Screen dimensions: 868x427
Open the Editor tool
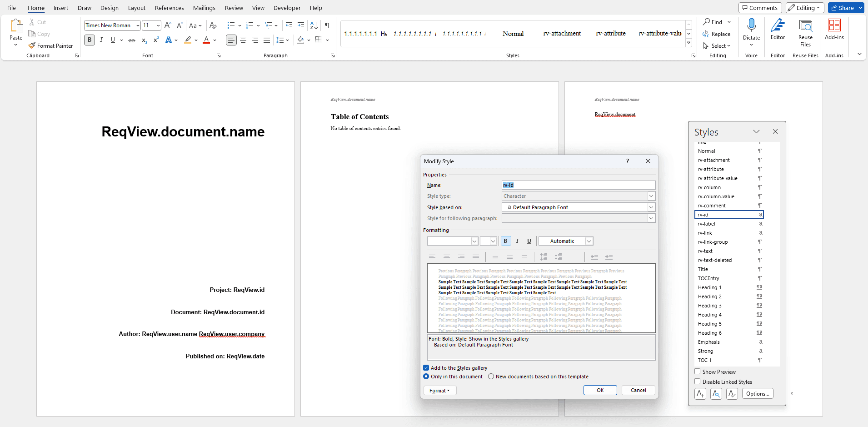[x=778, y=30]
